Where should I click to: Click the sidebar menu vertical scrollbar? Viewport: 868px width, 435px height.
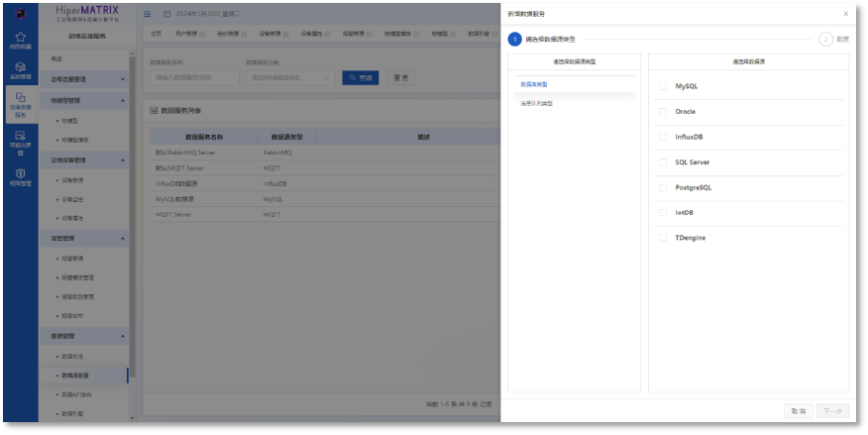tap(132, 216)
